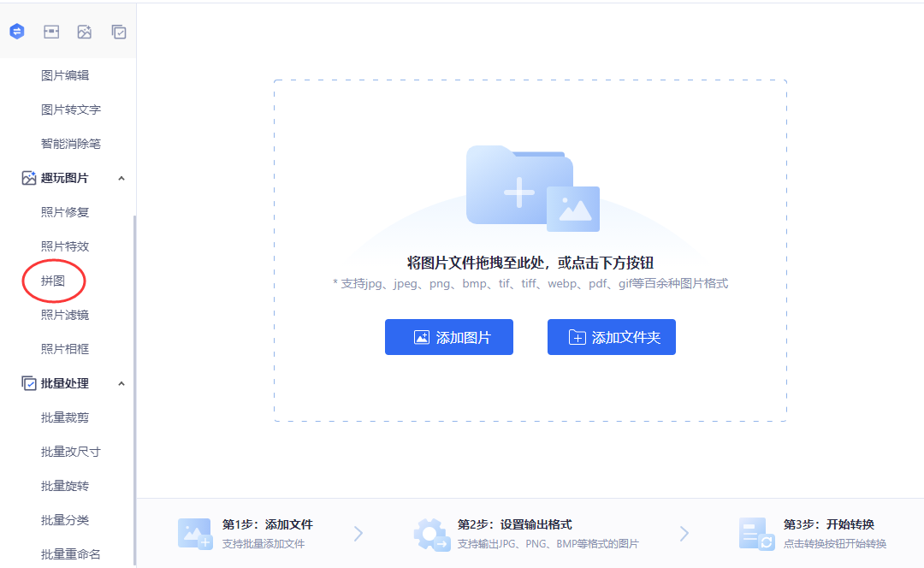Click the 第1步：添加文件 label
Image resolution: width=924 pixels, height=568 pixels.
point(268,524)
